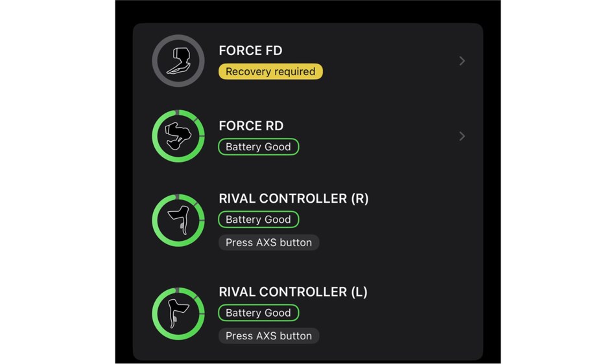Expand FORCE FD details chevron

tap(462, 61)
